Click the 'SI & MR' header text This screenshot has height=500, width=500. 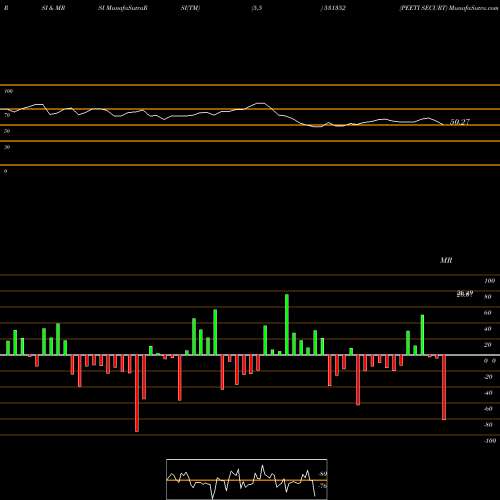[x=53, y=8]
